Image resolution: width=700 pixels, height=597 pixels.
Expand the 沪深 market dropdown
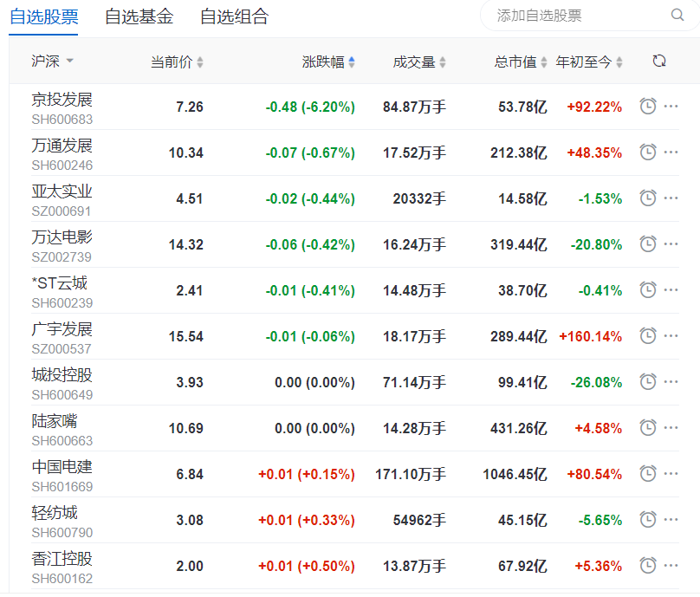(x=52, y=61)
